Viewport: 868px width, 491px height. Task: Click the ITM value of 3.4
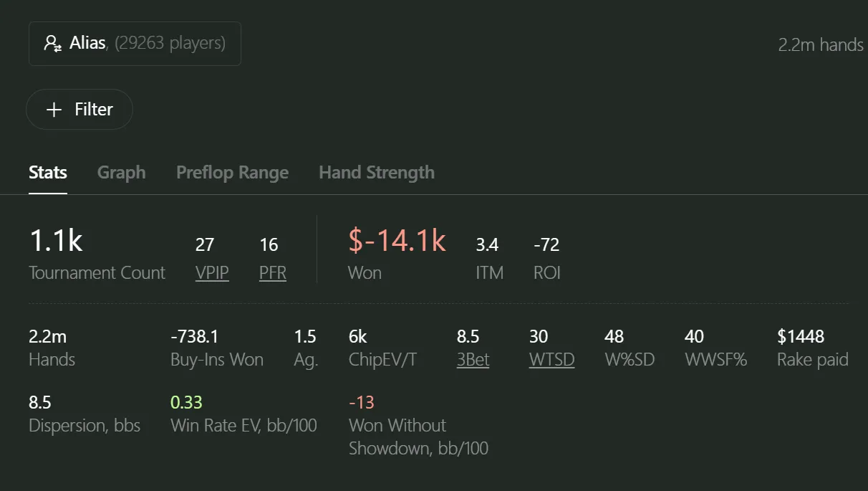tap(487, 245)
